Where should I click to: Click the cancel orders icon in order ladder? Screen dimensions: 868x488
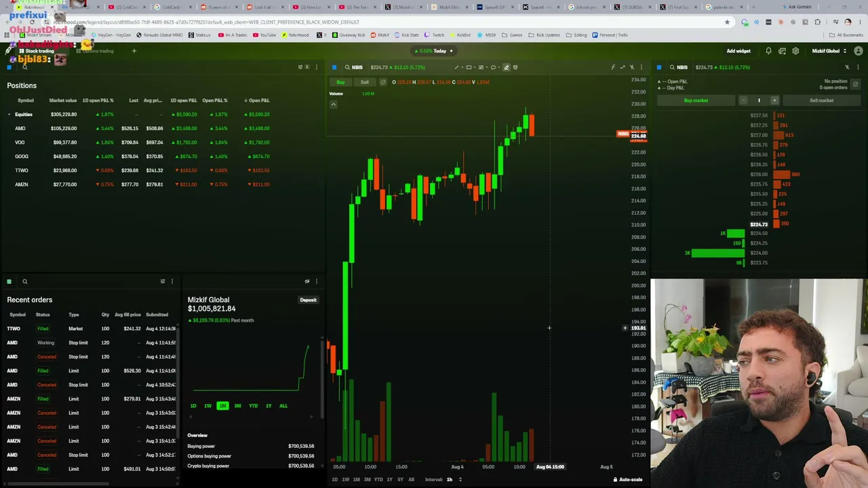click(x=855, y=84)
